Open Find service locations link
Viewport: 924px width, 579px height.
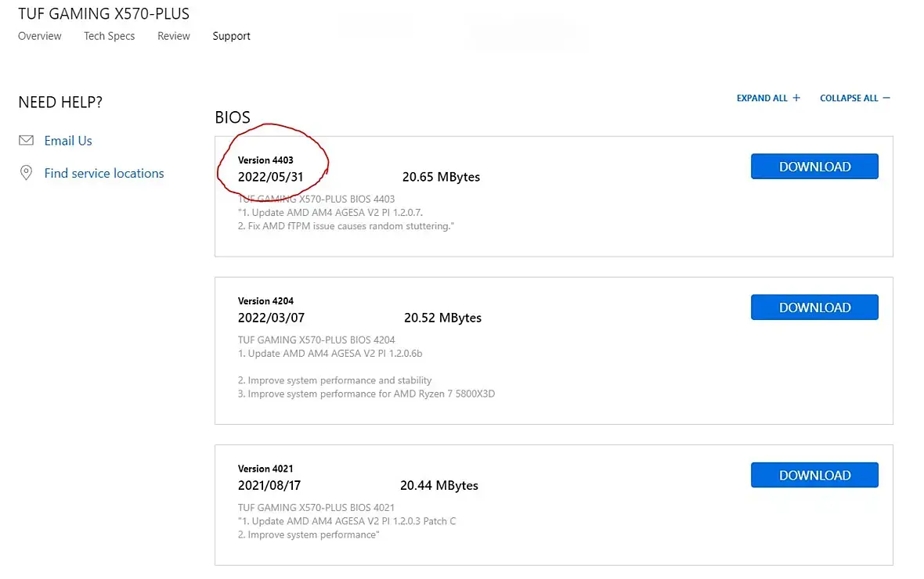(x=103, y=173)
